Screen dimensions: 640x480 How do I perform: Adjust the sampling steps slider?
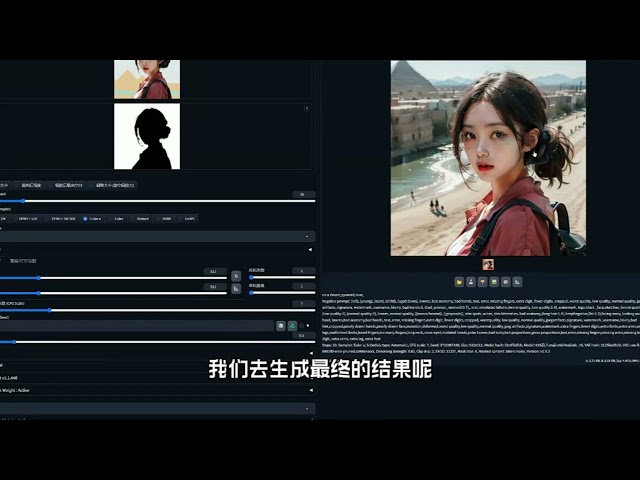point(158,201)
